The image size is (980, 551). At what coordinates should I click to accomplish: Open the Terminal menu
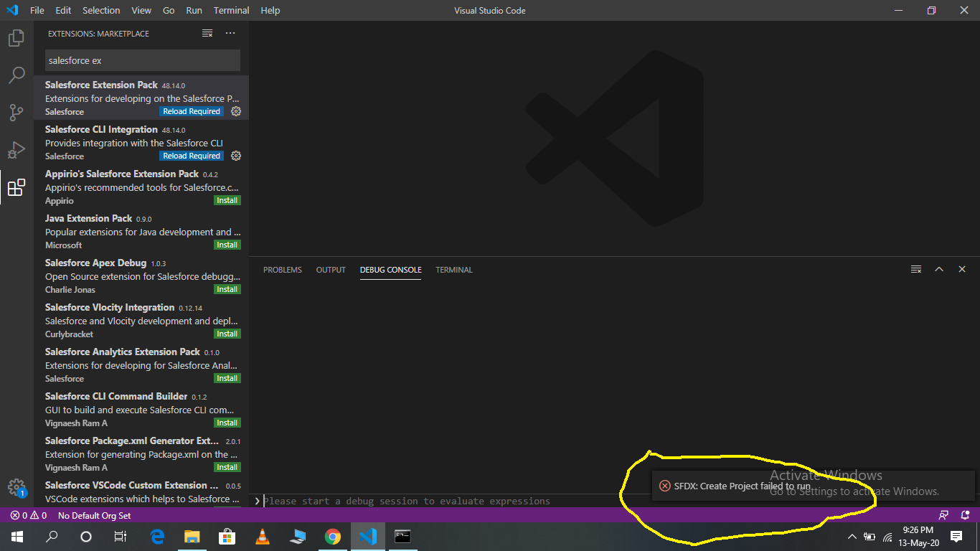pos(231,10)
